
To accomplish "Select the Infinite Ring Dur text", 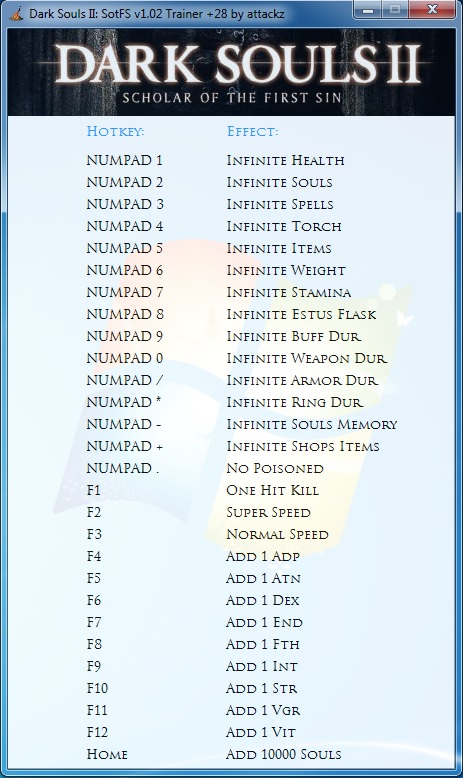I will click(x=295, y=402).
